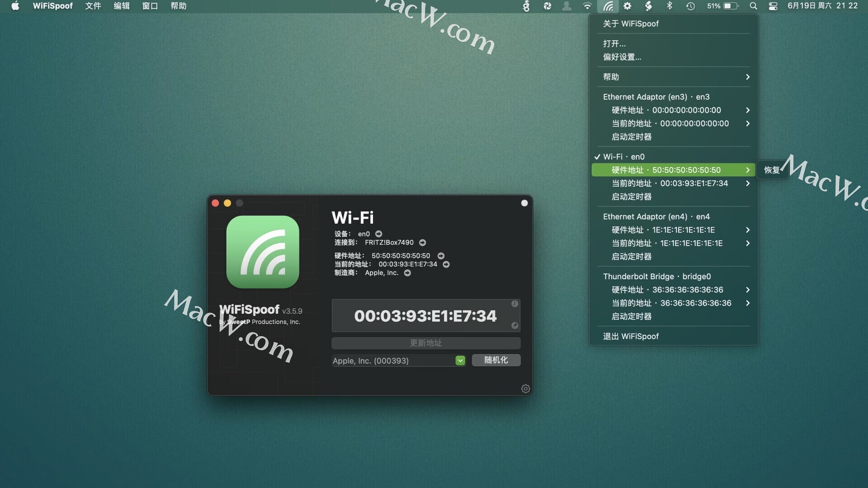Open the WiFiSpoof application menu
Viewport: 868px width, 488px height.
click(x=52, y=6)
